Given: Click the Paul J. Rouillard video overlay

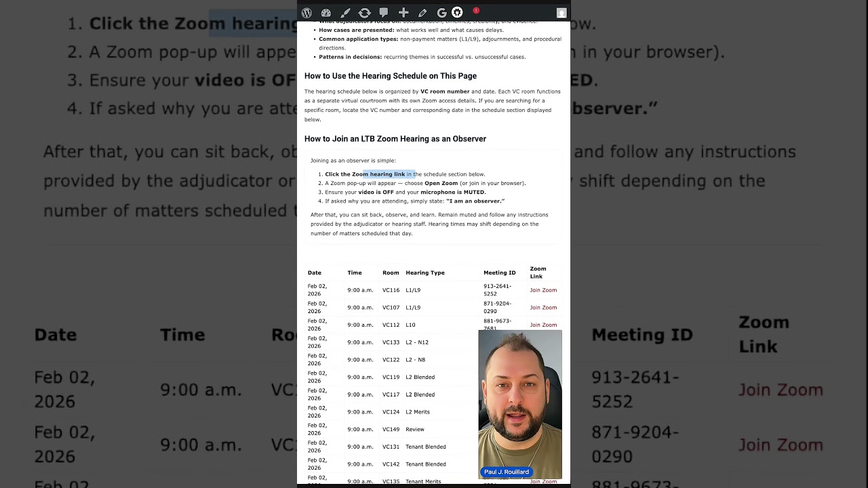Looking at the screenshot, I should (520, 405).
